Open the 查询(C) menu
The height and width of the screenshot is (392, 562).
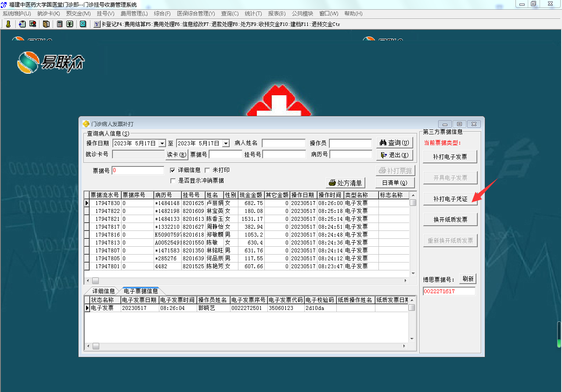(x=230, y=14)
